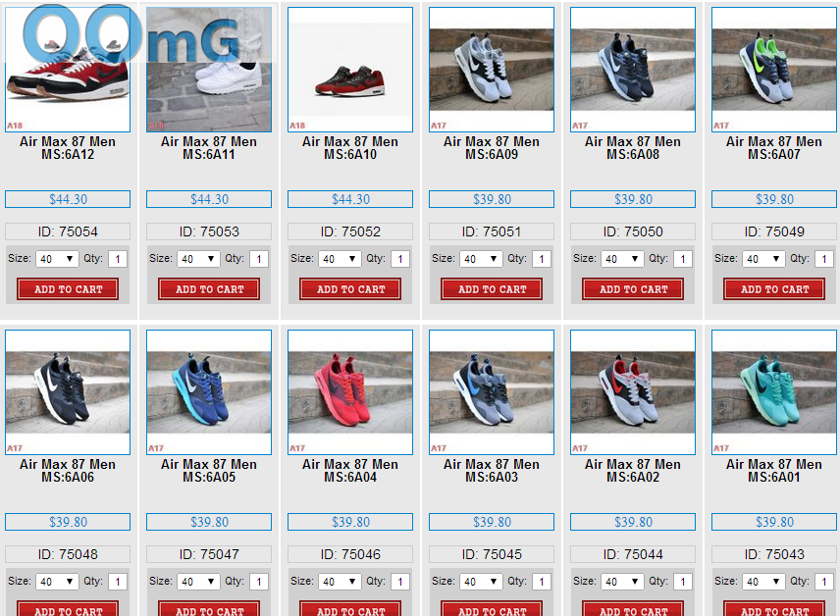Image resolution: width=840 pixels, height=616 pixels.
Task: Select the $39.80 price for MS:6A09
Action: 492,199
